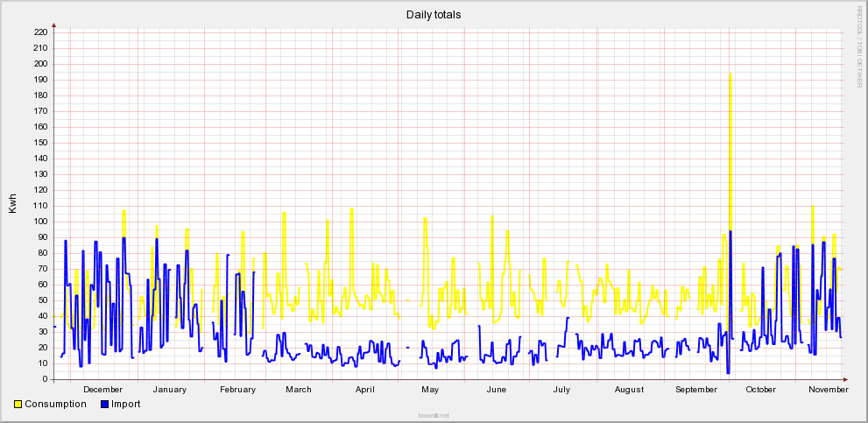Click the tallest yellow consumption spike peak
The width and height of the screenshot is (868, 423).
[730, 74]
